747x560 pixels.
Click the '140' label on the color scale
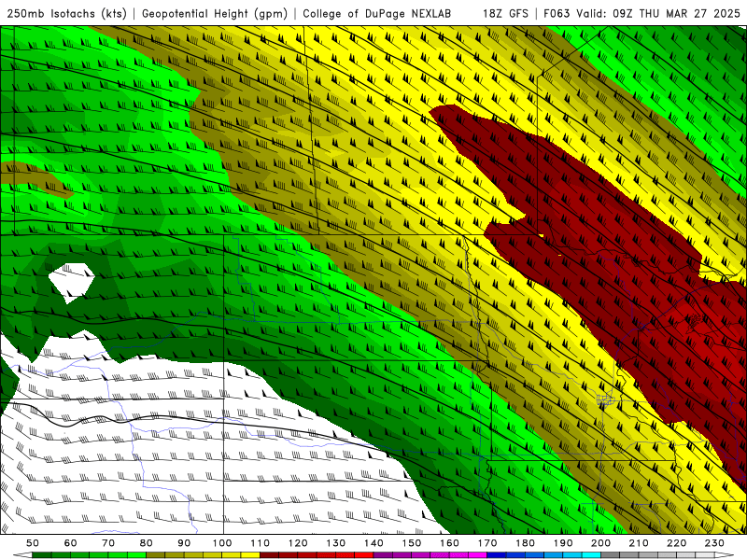coord(374,543)
